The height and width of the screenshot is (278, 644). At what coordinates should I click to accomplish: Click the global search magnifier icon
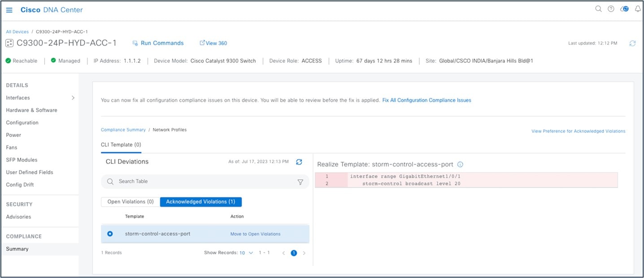point(598,9)
